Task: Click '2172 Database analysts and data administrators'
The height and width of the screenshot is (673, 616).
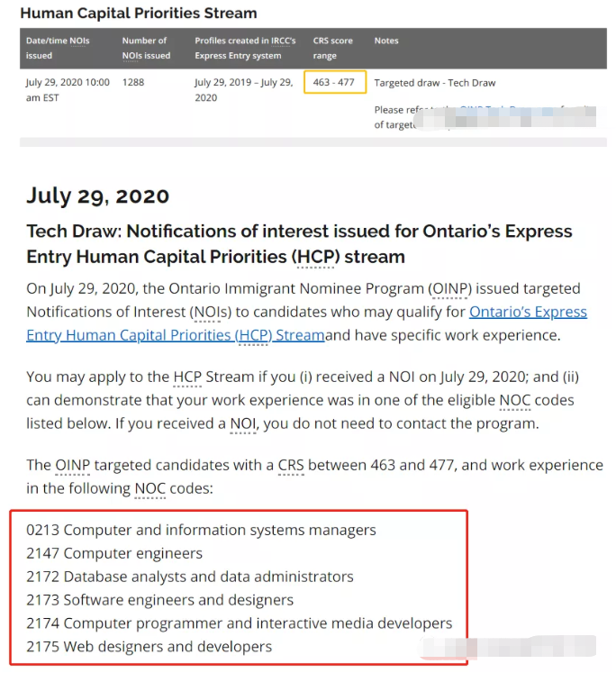Action: 190,577
